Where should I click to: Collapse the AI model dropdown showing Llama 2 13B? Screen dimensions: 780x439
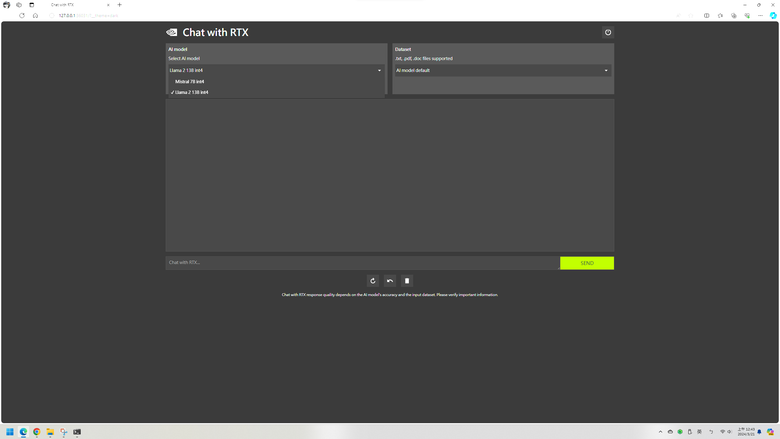coord(276,70)
